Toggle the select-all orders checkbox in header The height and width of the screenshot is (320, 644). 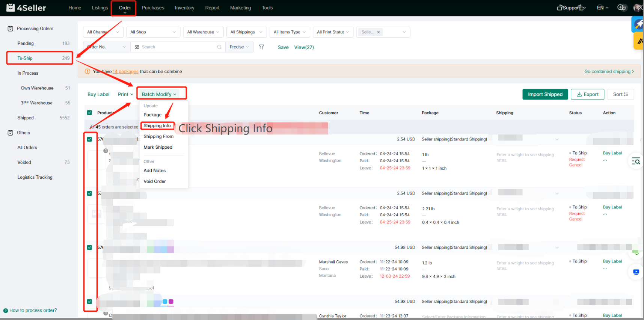(x=90, y=113)
